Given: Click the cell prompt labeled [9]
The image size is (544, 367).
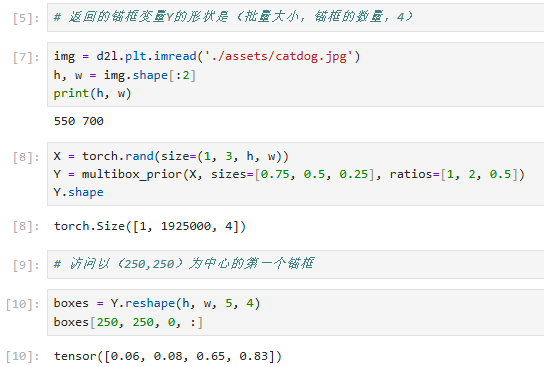Looking at the screenshot, I should click(26, 265).
